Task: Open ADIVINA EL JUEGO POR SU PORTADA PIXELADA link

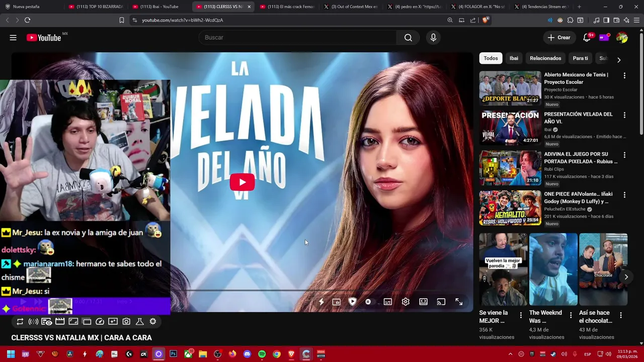Action: pos(581,158)
